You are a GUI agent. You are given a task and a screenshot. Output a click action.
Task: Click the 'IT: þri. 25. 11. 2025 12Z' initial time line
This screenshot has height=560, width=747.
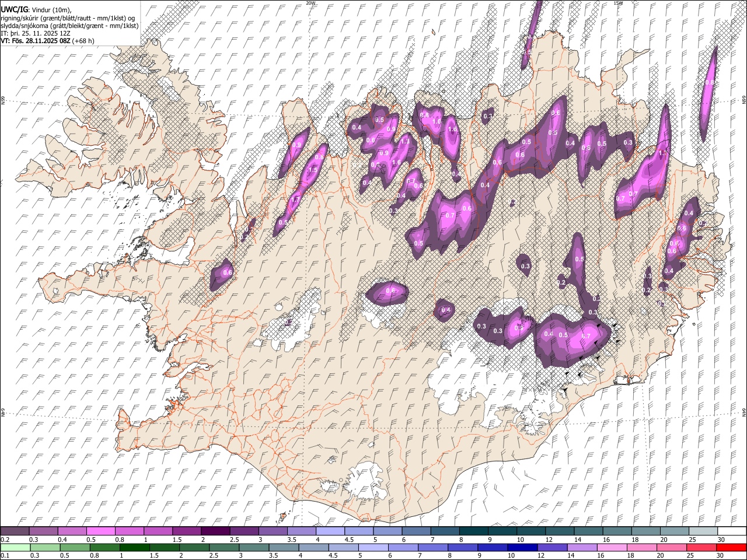tap(35, 33)
